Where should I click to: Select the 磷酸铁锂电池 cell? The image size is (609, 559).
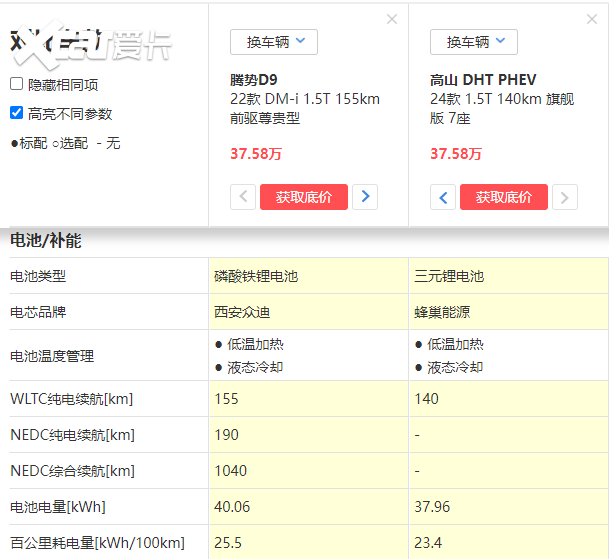256,276
